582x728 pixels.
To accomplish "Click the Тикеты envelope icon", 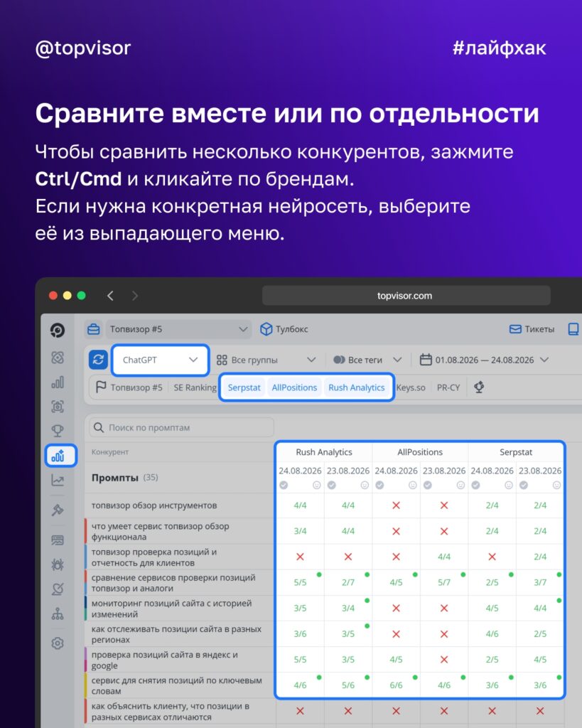I will coord(515,329).
